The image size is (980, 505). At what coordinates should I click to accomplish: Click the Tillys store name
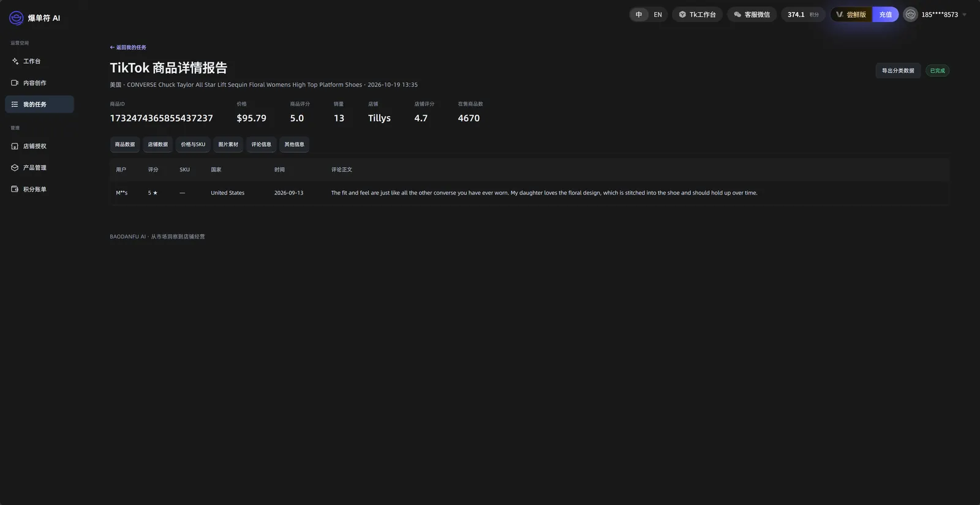coord(379,118)
